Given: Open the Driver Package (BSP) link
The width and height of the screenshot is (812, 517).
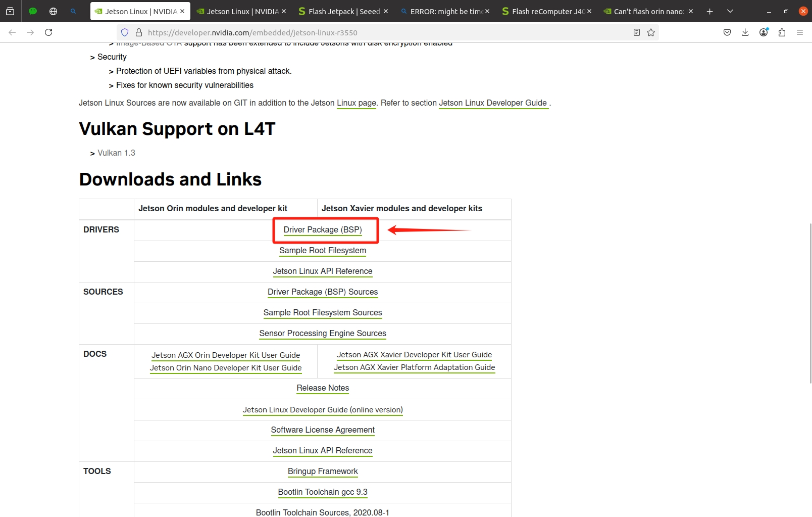Looking at the screenshot, I should pos(323,230).
